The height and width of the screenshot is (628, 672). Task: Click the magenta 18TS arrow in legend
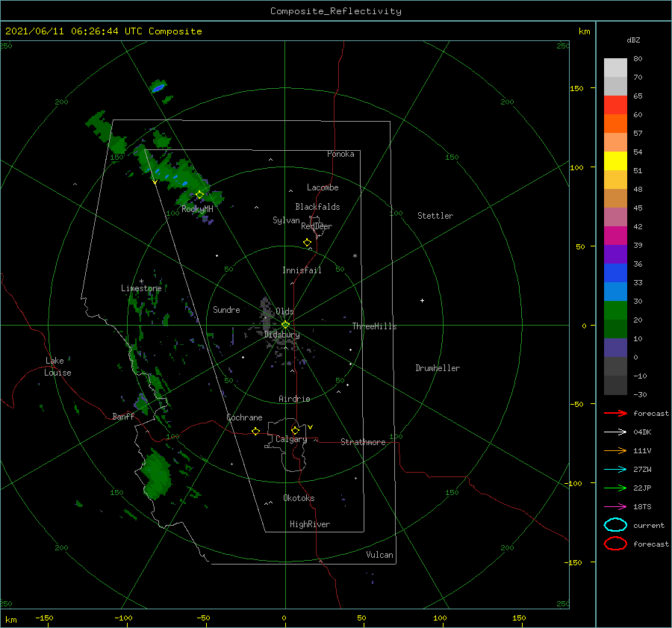[615, 507]
